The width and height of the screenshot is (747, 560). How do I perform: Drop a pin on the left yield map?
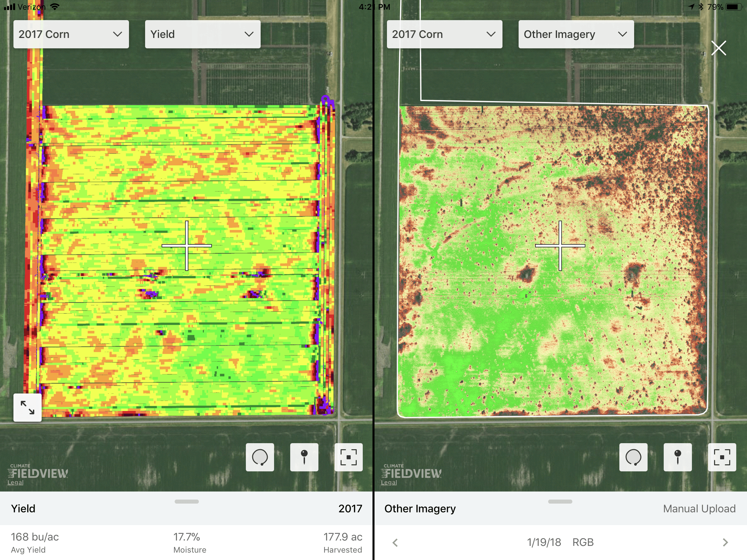(304, 457)
